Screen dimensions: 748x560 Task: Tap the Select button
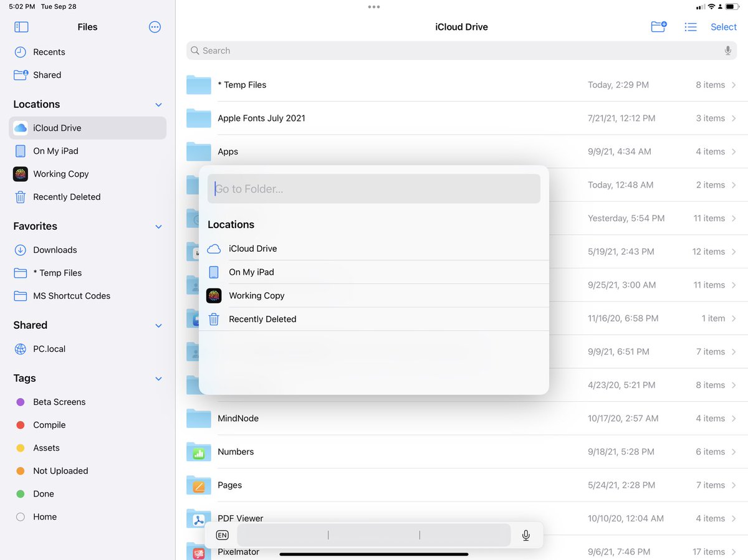click(x=724, y=27)
